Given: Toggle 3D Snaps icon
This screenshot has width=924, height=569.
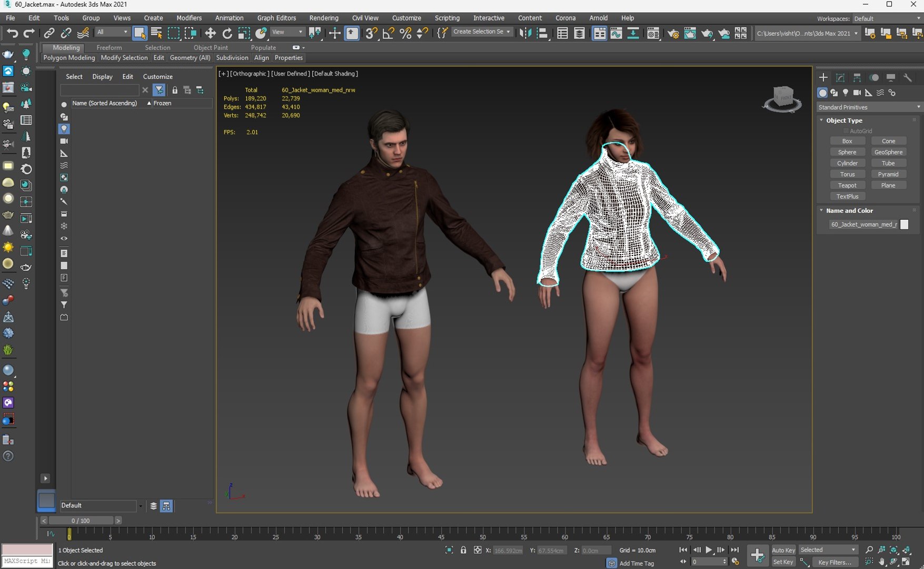Looking at the screenshot, I should pos(371,33).
